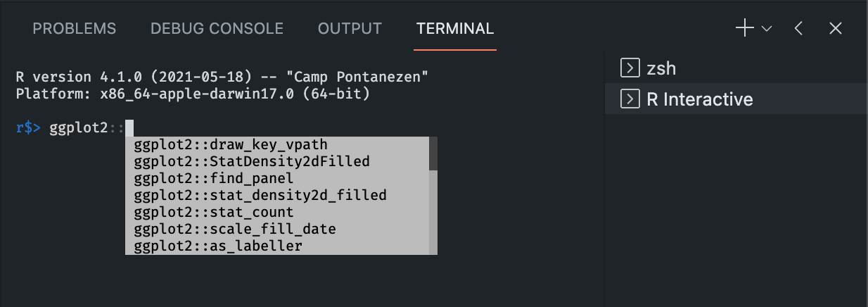Viewport: 868px width, 307px height.
Task: Pick ggplot2::find_panel from completion list
Action: (277, 179)
